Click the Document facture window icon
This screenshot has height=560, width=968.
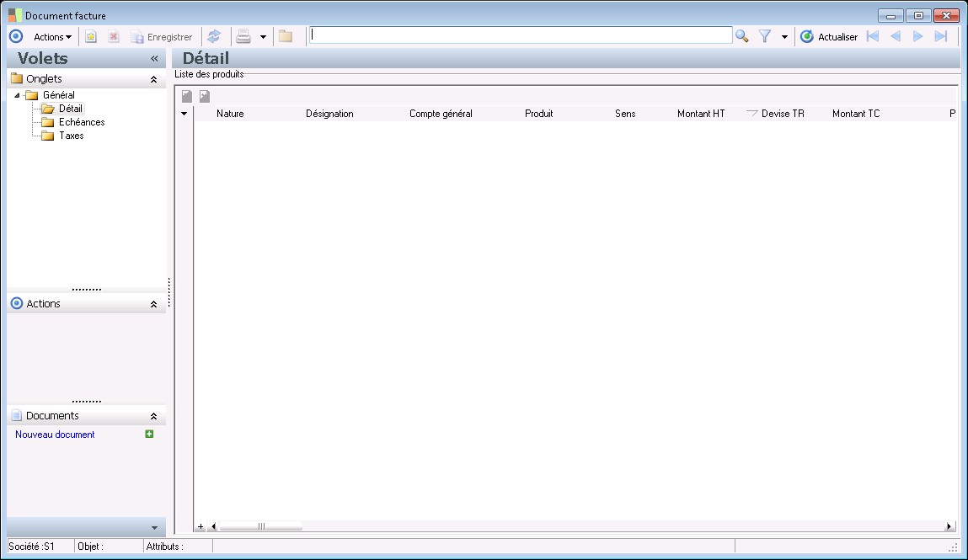click(x=15, y=15)
